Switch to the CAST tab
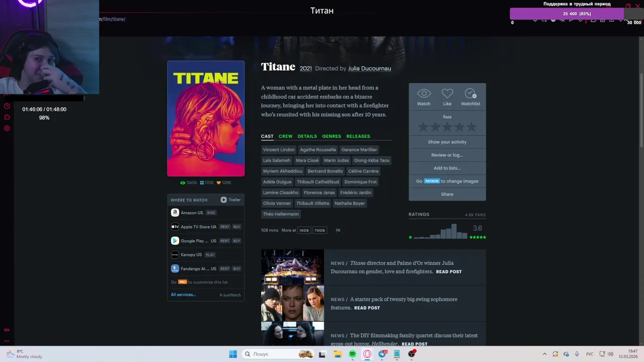This screenshot has width=644, height=362. pos(267,136)
